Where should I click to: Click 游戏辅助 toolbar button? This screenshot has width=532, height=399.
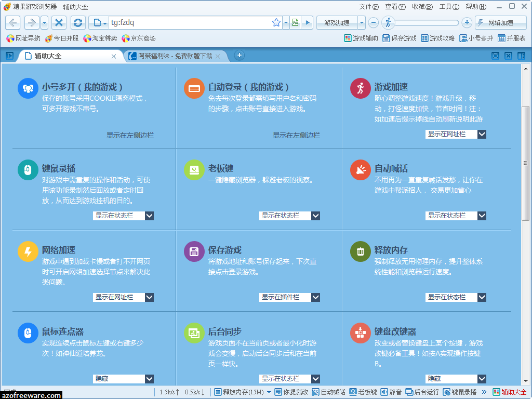(x=361, y=38)
